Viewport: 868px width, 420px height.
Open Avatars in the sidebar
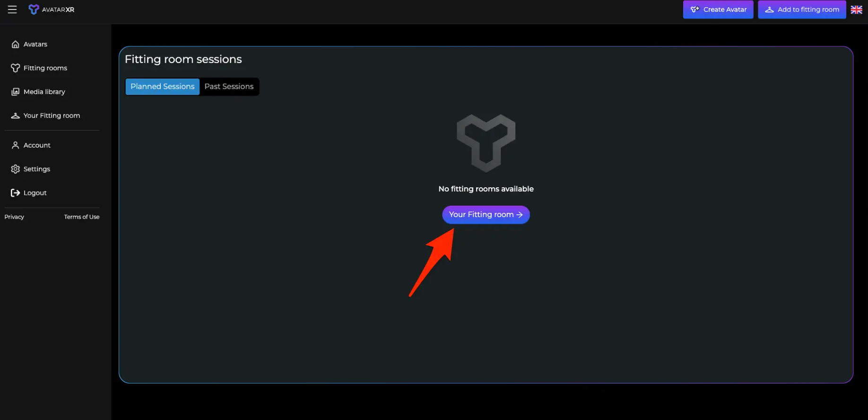coord(35,44)
